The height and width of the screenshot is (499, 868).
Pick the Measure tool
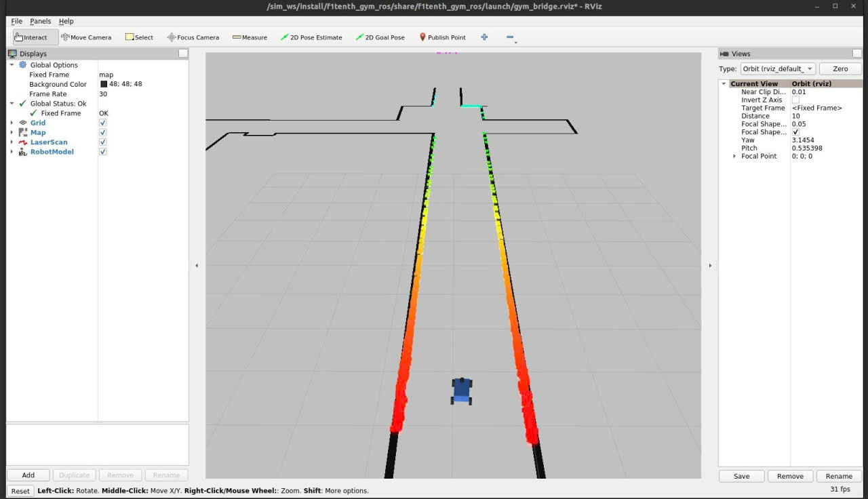click(250, 37)
